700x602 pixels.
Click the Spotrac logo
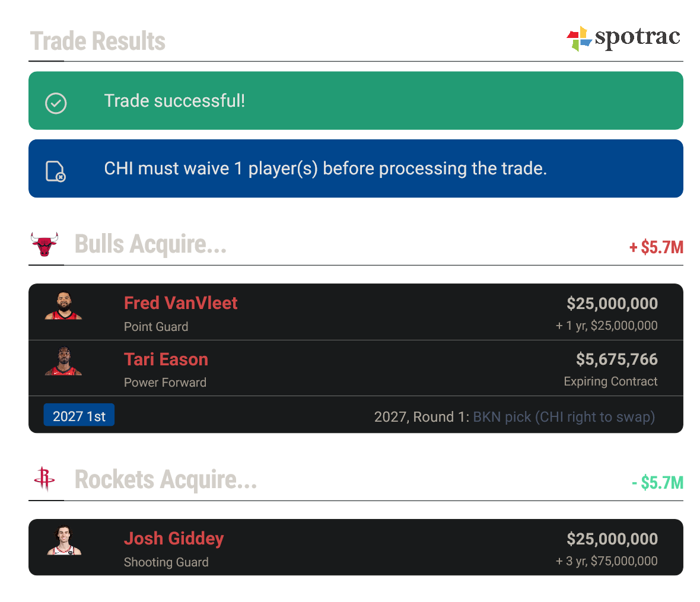623,39
